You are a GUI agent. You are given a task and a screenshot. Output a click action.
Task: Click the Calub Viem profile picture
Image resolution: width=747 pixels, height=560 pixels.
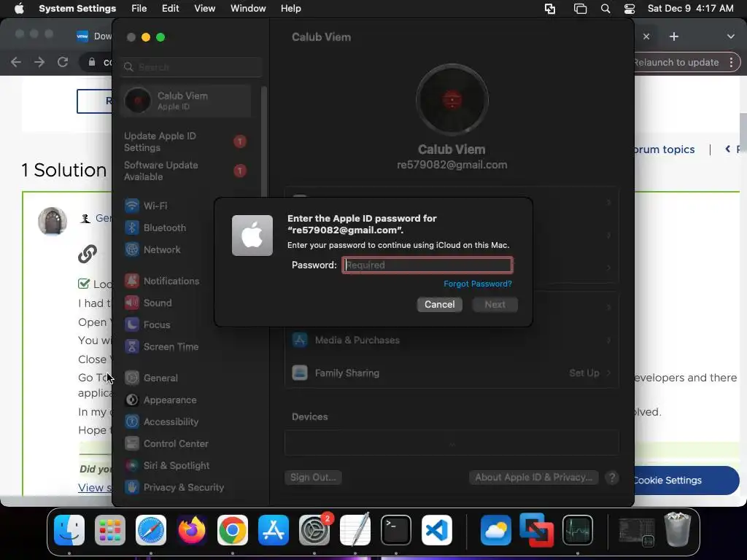pos(452,100)
